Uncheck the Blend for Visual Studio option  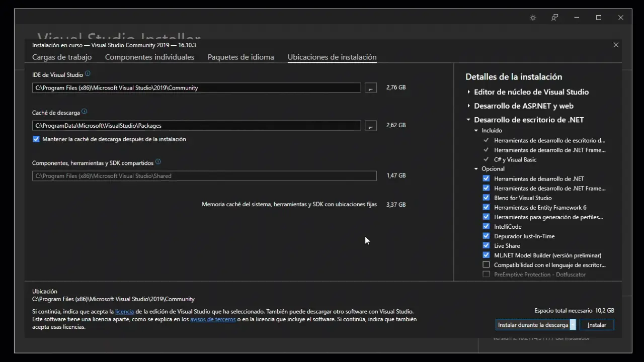click(486, 198)
